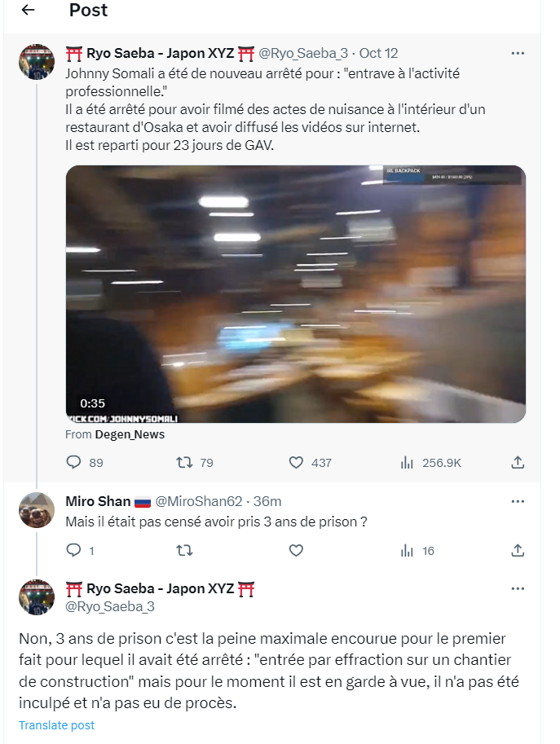
Task: Share Miro Shan's reply
Action: (x=517, y=551)
